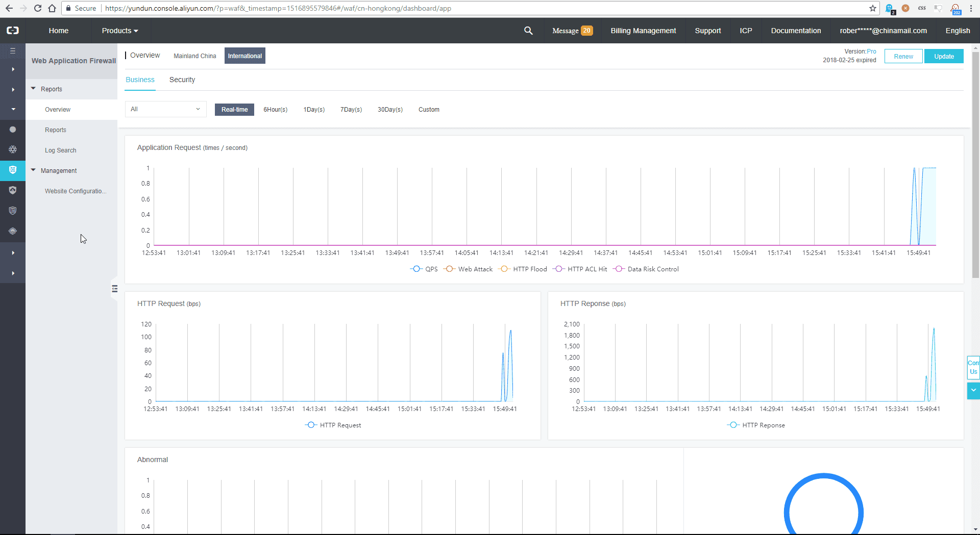
Task: Open the gear-shaped service icon in the sidebar
Action: [13, 149]
